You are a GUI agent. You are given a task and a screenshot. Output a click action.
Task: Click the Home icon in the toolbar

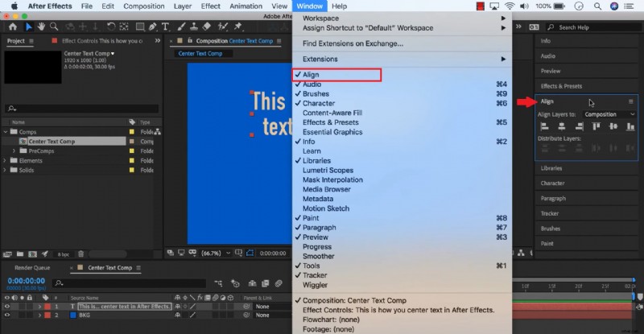(13, 27)
